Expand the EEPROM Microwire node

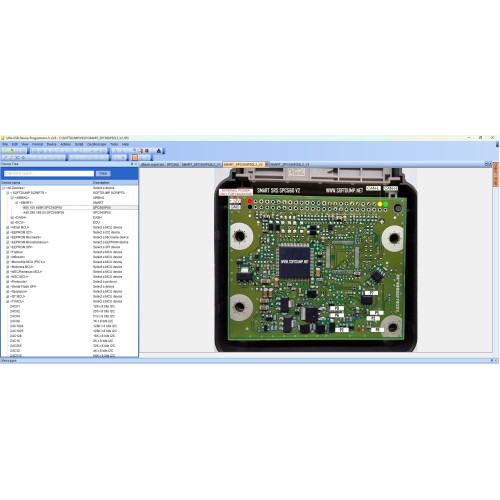click(x=8, y=237)
